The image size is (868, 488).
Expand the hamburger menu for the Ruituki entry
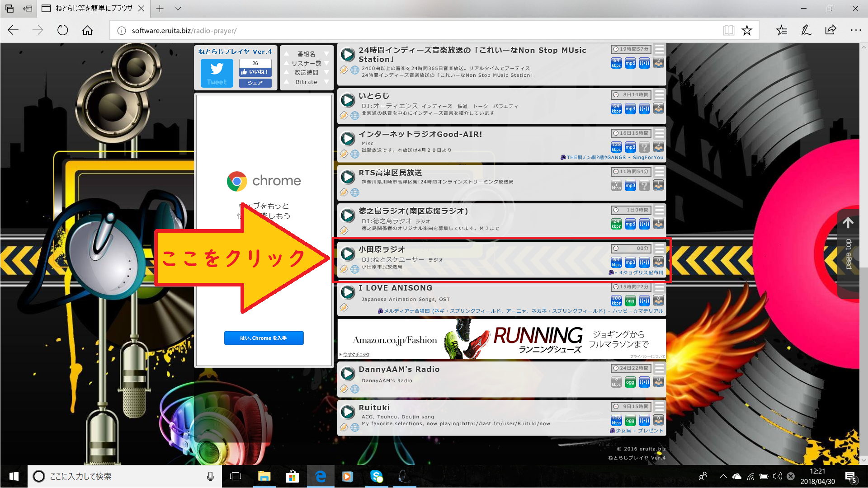click(659, 406)
